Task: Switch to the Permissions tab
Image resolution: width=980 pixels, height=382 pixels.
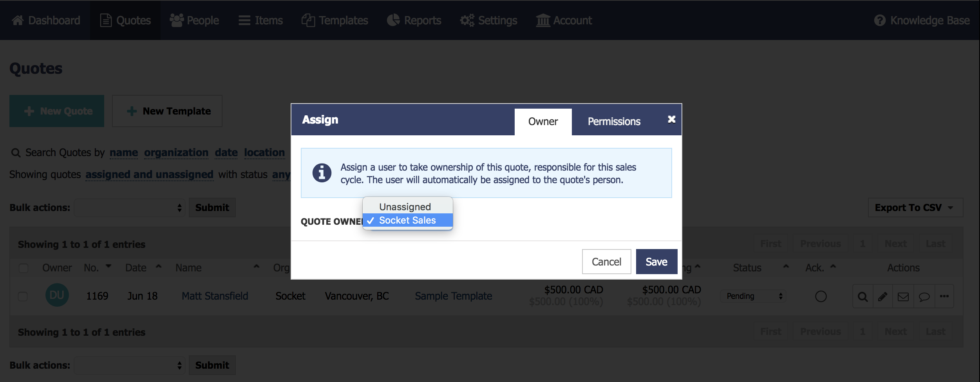Action: pyautogui.click(x=614, y=122)
